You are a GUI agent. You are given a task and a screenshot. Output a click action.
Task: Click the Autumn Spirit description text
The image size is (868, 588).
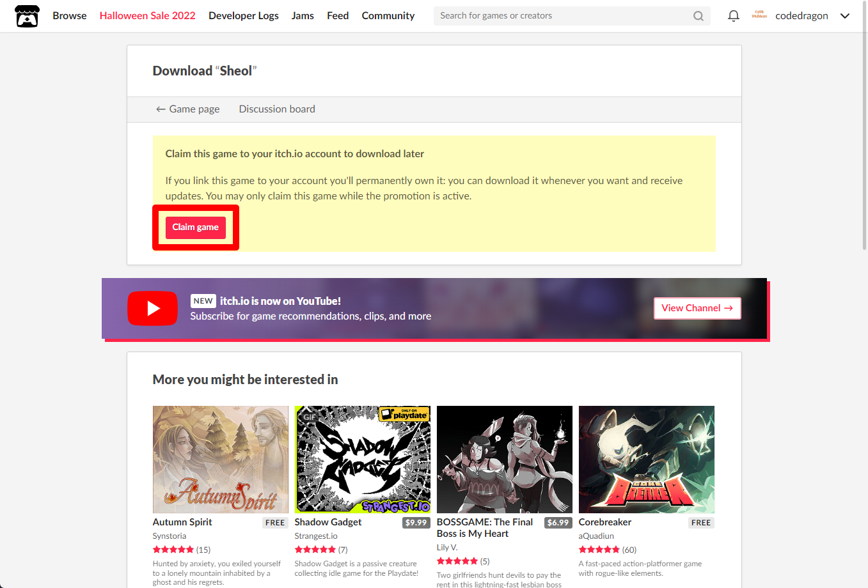[217, 573]
